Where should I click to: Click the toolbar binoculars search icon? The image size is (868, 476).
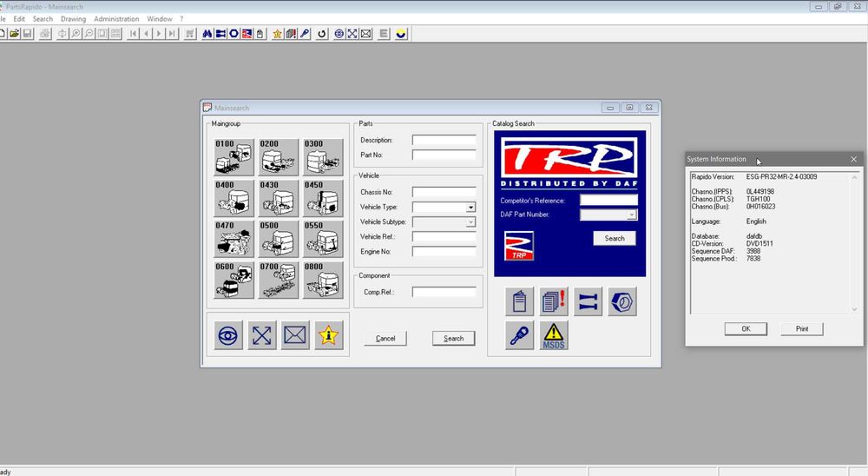207,34
